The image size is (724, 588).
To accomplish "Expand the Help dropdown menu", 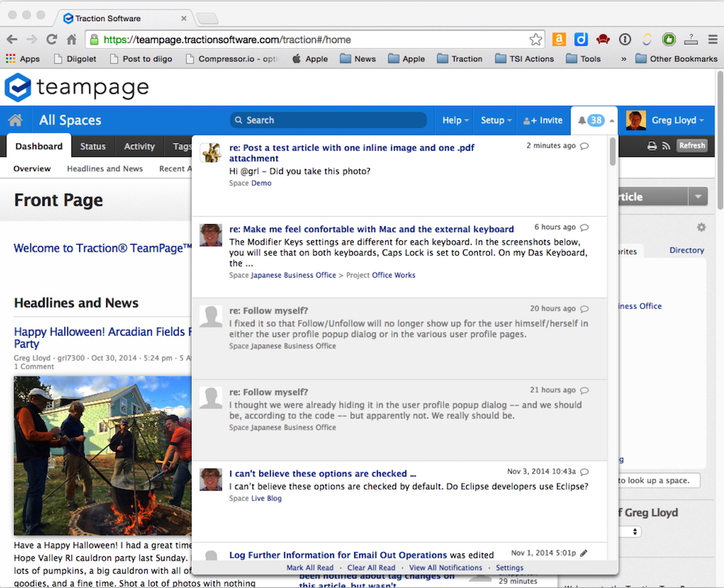I will pos(455,120).
